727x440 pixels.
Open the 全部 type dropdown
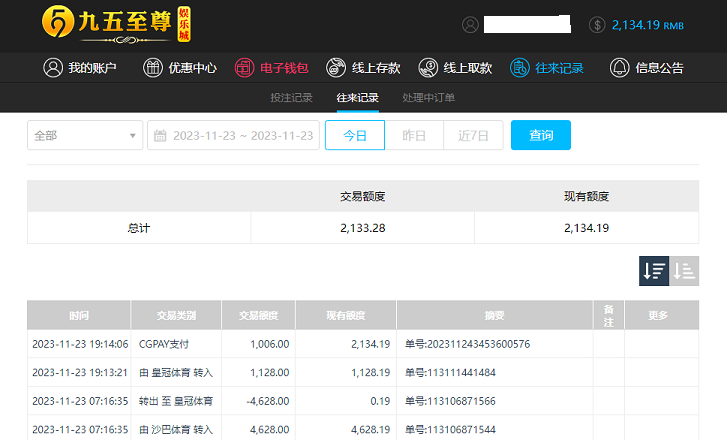85,135
